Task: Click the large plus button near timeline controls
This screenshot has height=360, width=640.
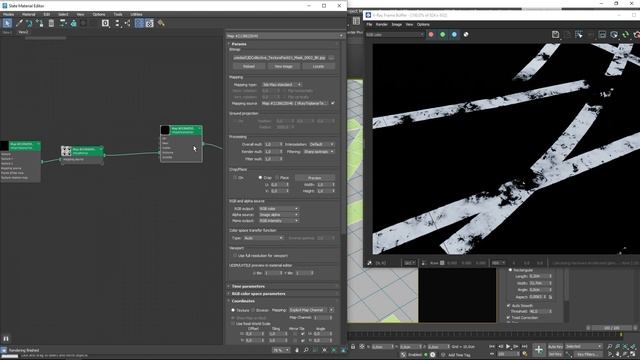Action: point(539,350)
